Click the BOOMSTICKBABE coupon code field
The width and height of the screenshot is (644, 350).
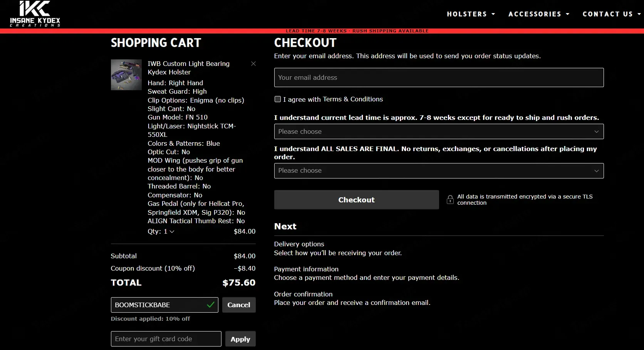(164, 305)
